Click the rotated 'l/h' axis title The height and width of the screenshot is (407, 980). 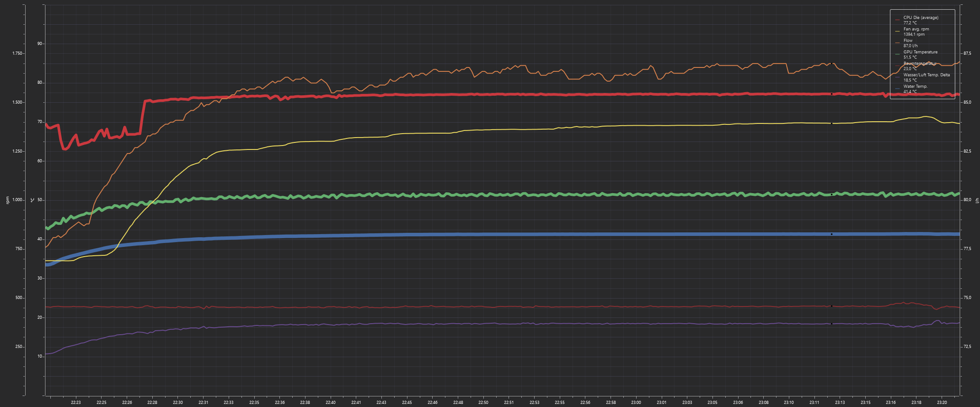tap(977, 200)
